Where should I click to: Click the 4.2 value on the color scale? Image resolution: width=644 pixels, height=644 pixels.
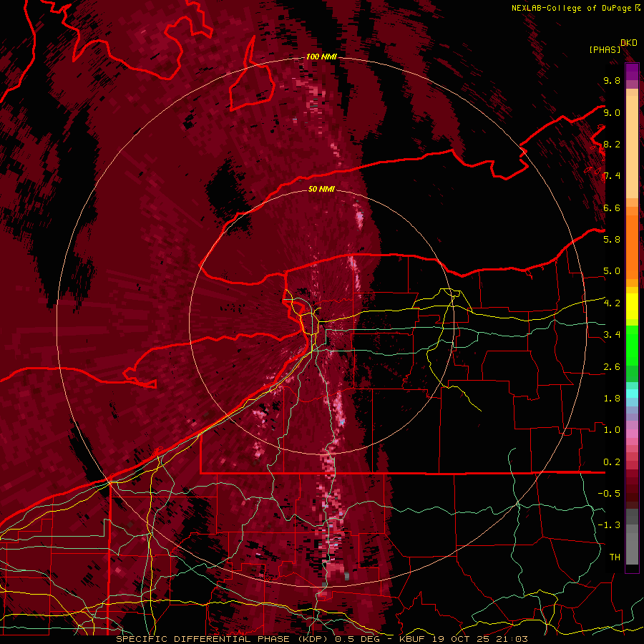click(x=612, y=303)
